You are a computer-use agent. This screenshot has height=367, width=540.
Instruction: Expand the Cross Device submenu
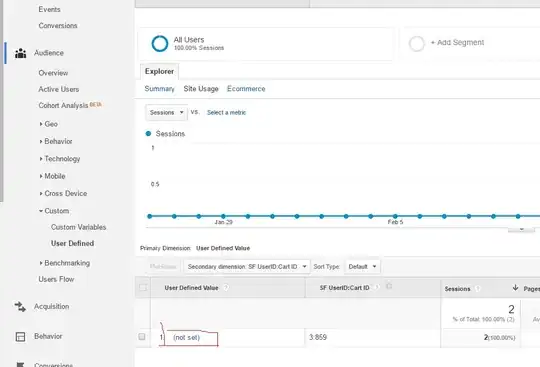(63, 193)
